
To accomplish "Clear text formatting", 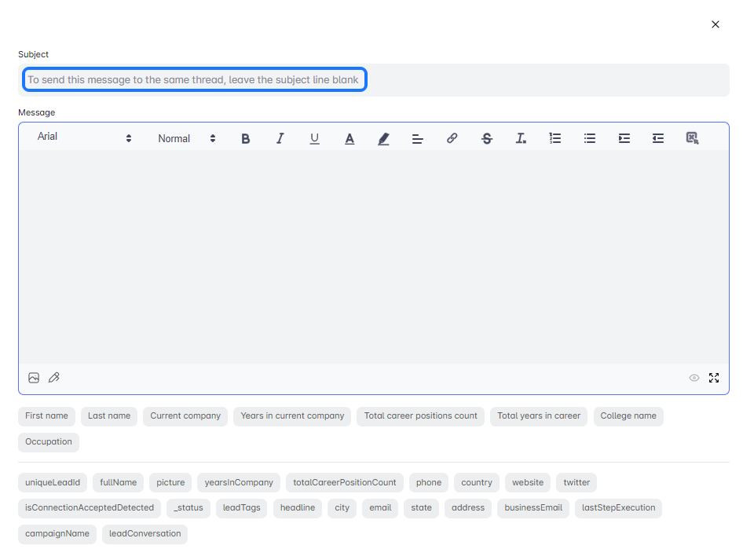I will [x=521, y=138].
